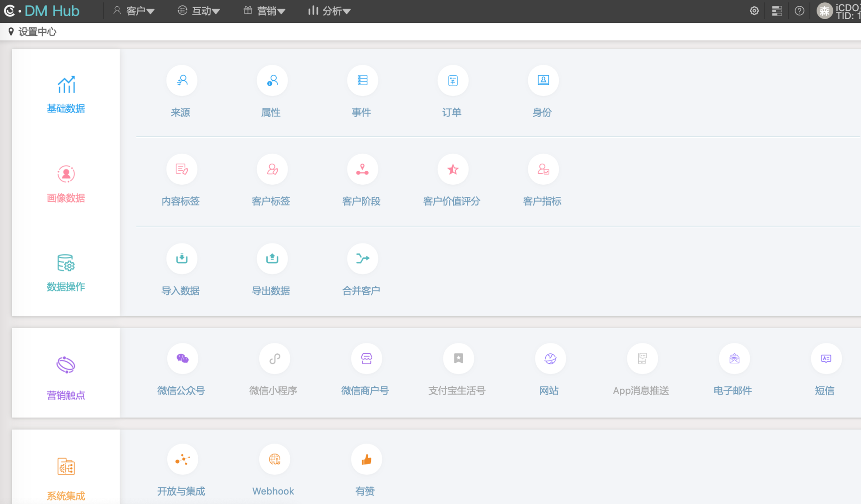
Task: Click the 客户标签 customer tag icon
Action: coord(272,169)
